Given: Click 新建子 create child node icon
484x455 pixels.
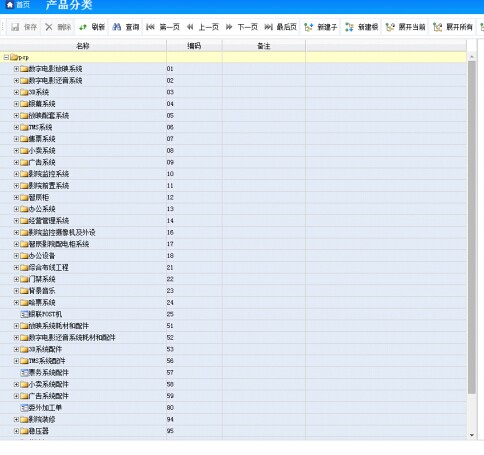Looking at the screenshot, I should (309, 27).
